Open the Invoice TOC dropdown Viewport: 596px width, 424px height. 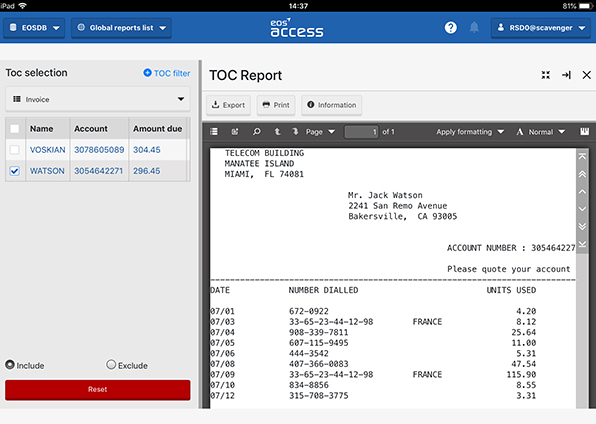click(98, 99)
